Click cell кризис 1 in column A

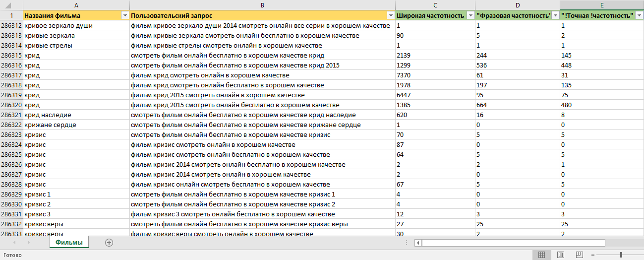pos(76,195)
